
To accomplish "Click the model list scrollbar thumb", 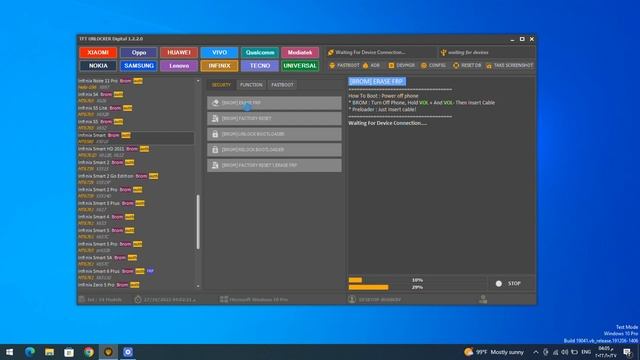I will (x=198, y=222).
